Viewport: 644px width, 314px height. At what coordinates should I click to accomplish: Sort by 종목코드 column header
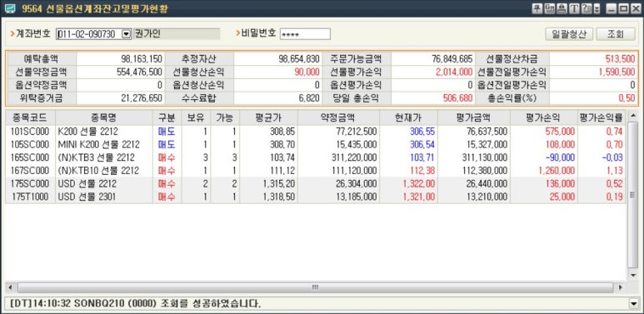(30, 118)
